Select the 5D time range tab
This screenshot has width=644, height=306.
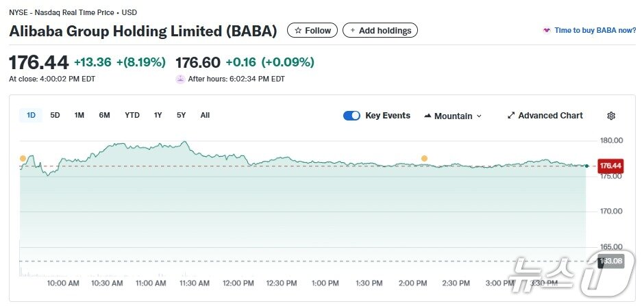click(55, 115)
